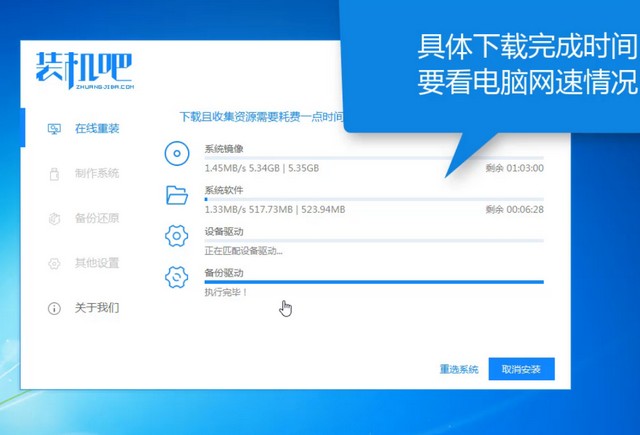Click the completed 备份驱动 progress bar
Screen dimensions: 640x435
[373, 282]
